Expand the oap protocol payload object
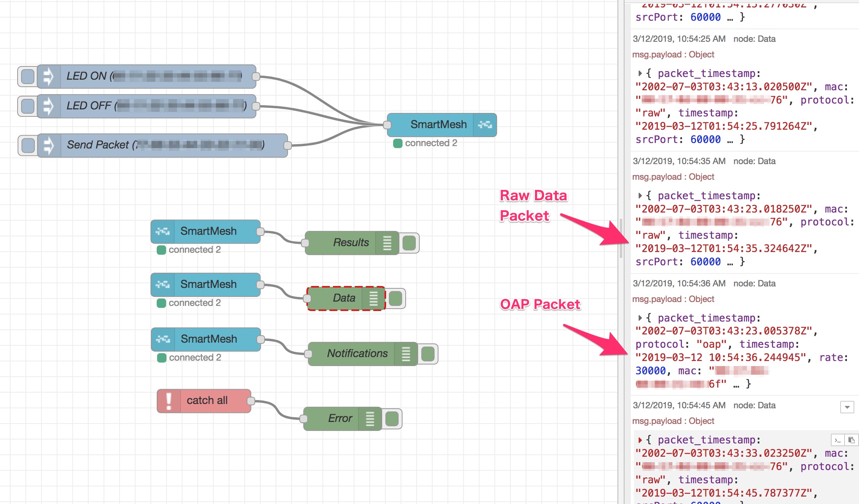The height and width of the screenshot is (504, 859). (640, 318)
